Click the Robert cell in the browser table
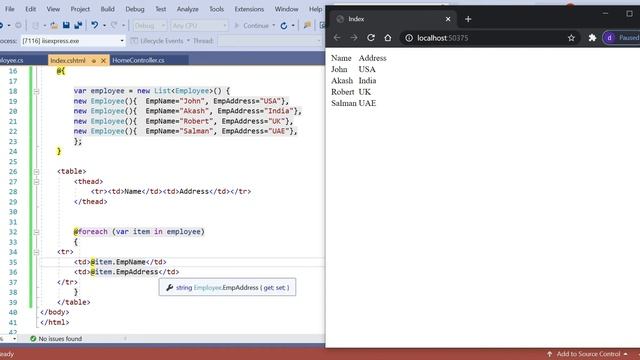This screenshot has height=360, width=640. click(x=343, y=92)
